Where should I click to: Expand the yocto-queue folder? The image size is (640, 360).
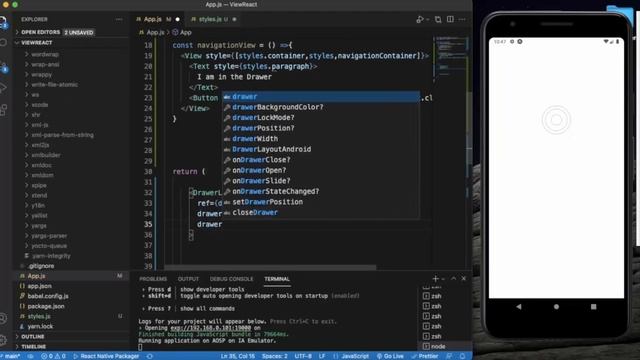[49, 246]
